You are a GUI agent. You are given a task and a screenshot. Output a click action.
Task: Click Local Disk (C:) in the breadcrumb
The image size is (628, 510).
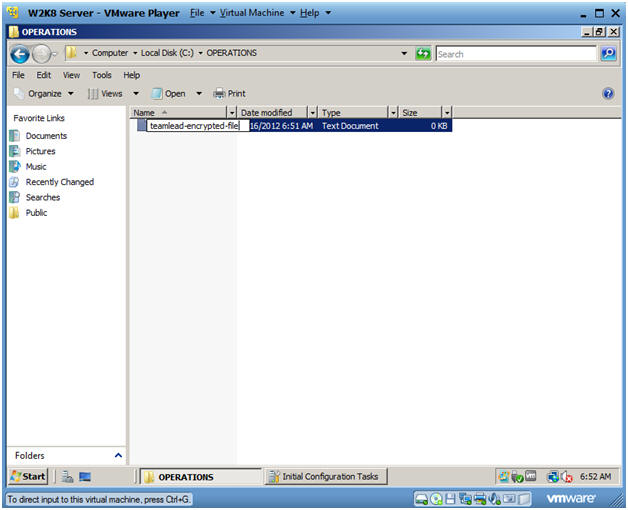(167, 53)
